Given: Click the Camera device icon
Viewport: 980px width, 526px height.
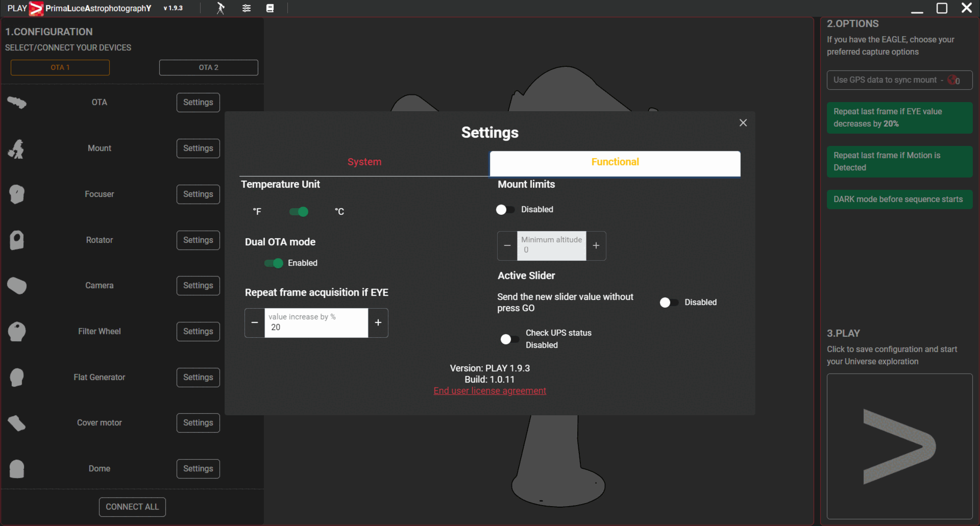Looking at the screenshot, I should [x=17, y=286].
